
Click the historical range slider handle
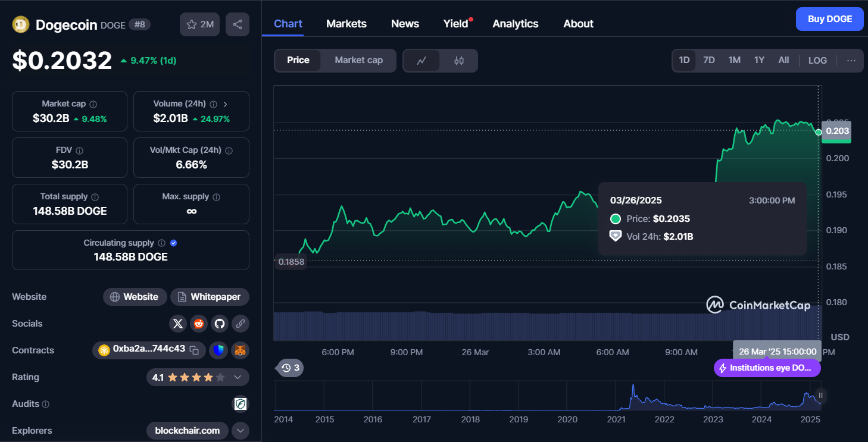tap(820, 396)
